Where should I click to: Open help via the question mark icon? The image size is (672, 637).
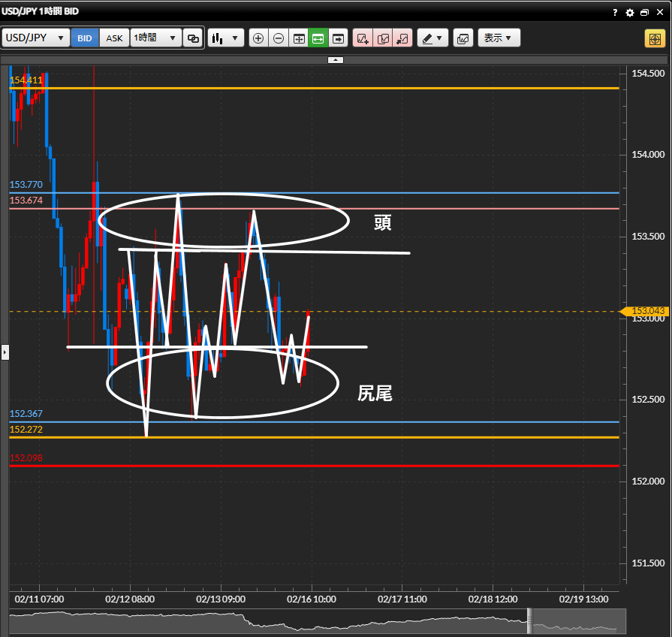(615, 13)
